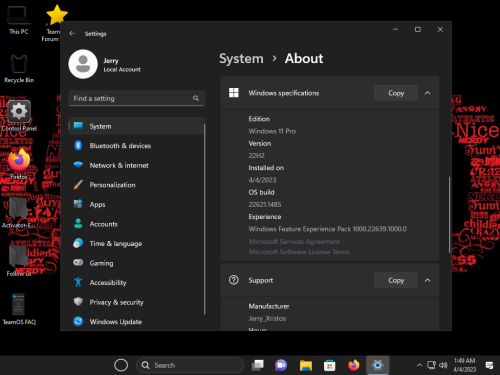Click the Windows Update sync icon
500x375 pixels.
click(x=78, y=321)
